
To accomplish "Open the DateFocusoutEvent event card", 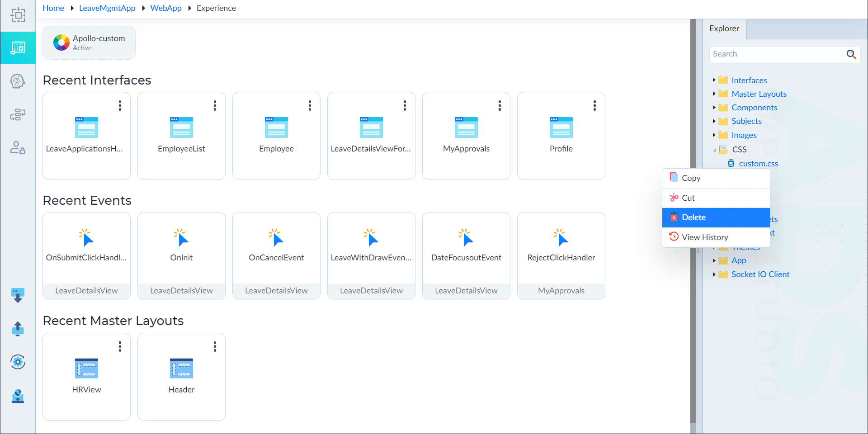I will pos(466,256).
